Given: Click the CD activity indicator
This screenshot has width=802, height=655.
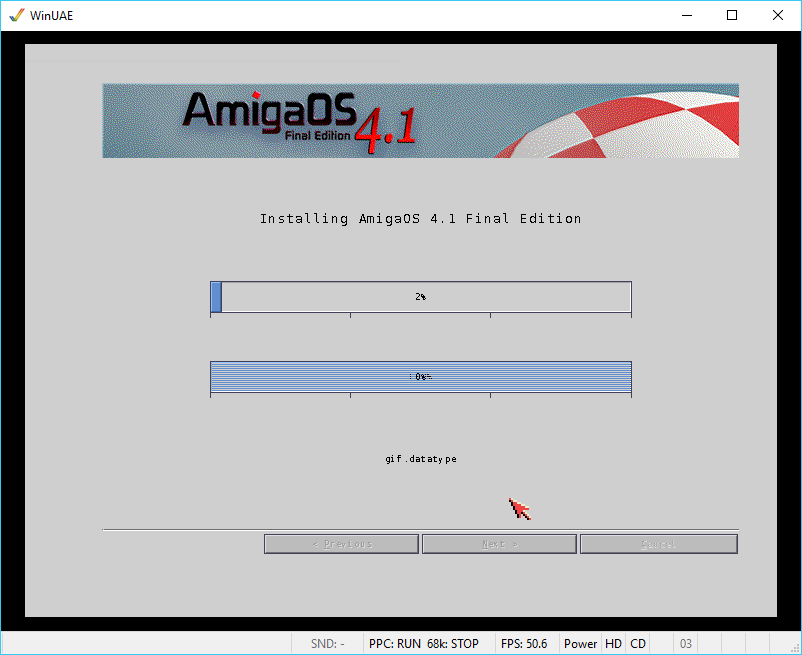Looking at the screenshot, I should click(638, 644).
